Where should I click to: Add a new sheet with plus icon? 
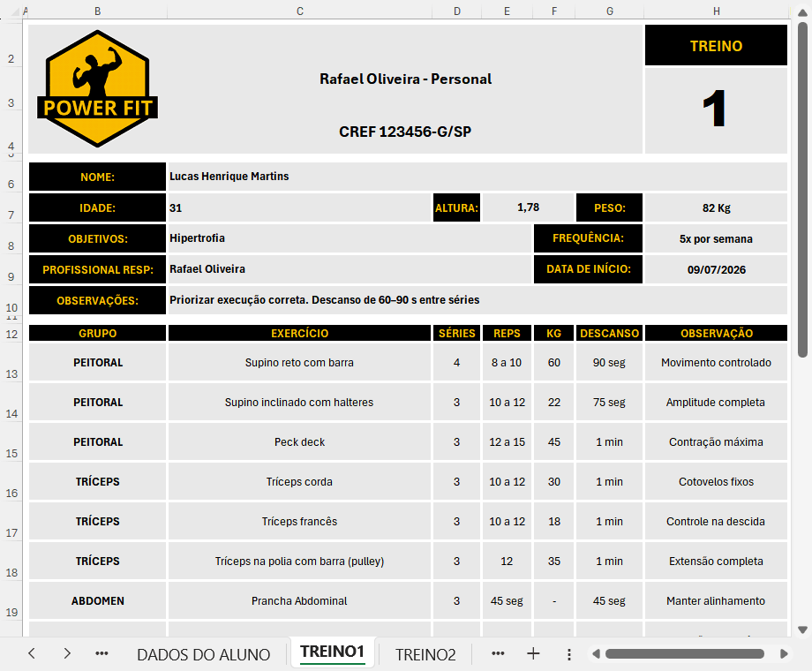[x=533, y=653]
